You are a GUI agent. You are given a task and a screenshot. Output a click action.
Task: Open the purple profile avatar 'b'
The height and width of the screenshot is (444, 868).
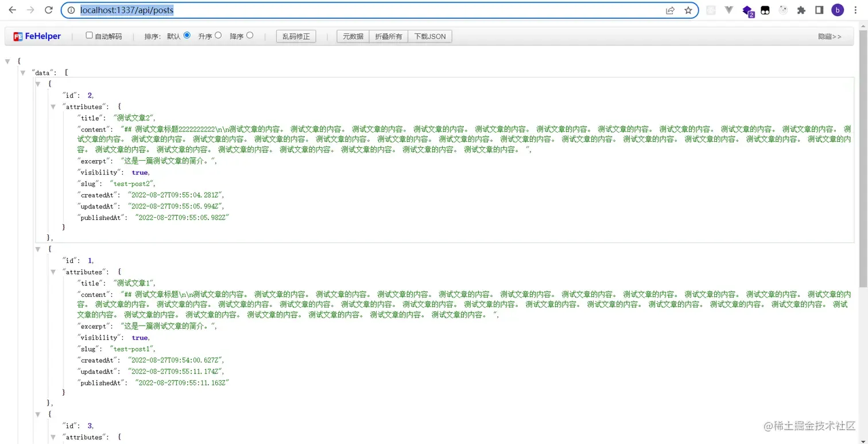(838, 10)
